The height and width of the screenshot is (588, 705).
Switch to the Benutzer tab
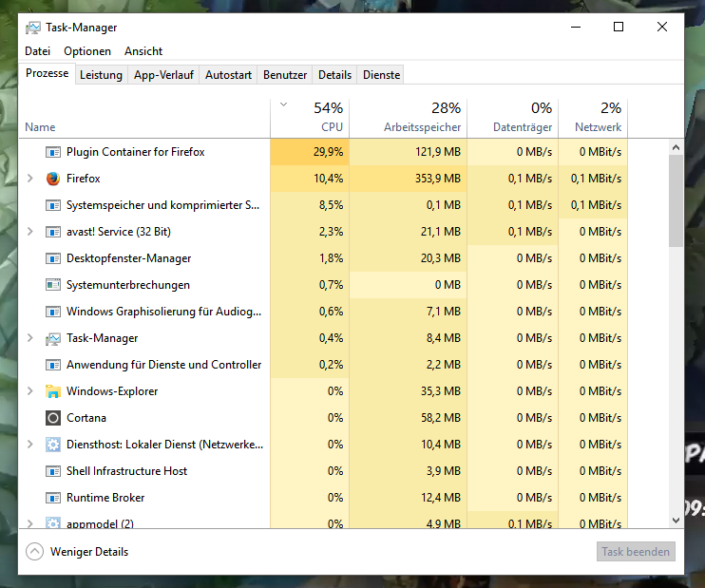point(285,75)
